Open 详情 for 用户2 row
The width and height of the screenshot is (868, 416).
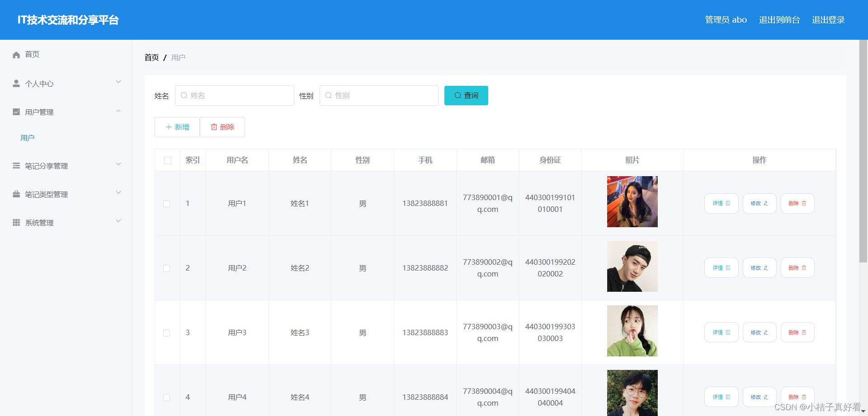721,268
